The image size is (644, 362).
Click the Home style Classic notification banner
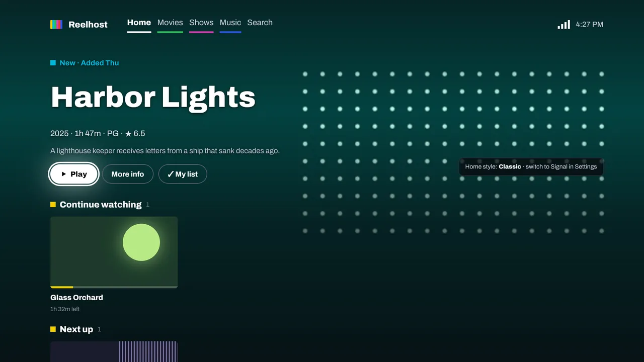531,166
